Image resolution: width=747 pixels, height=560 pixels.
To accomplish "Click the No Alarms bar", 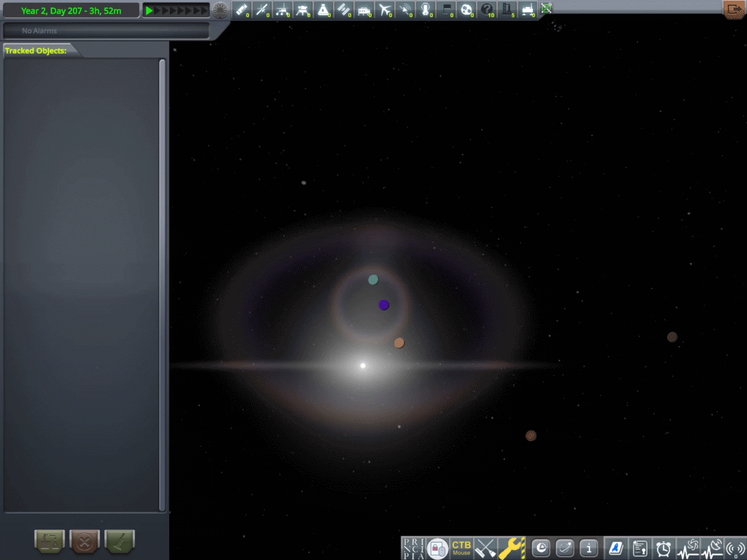I will (x=105, y=30).
